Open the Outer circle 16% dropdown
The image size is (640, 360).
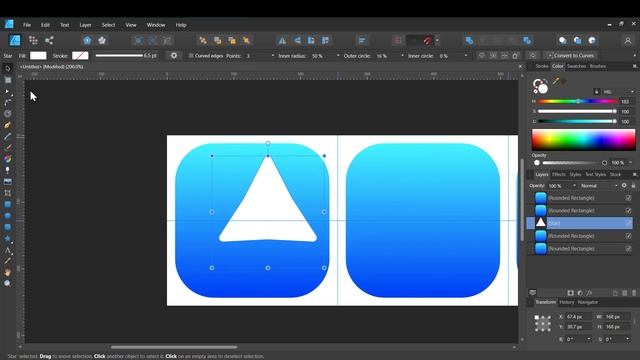point(402,56)
